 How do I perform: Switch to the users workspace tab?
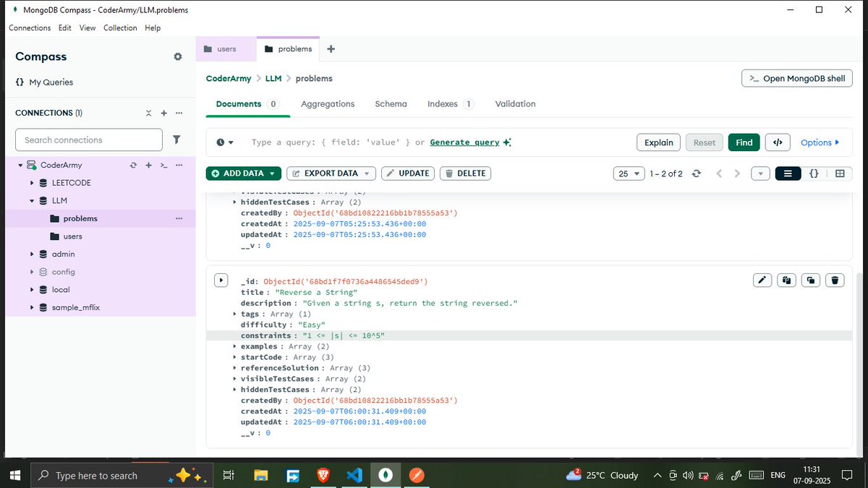226,49
